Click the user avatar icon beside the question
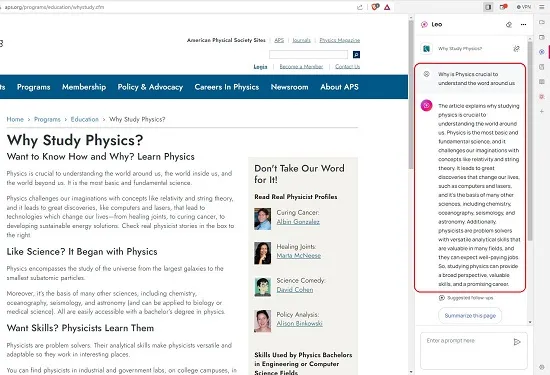550x375 pixels. 427,74
